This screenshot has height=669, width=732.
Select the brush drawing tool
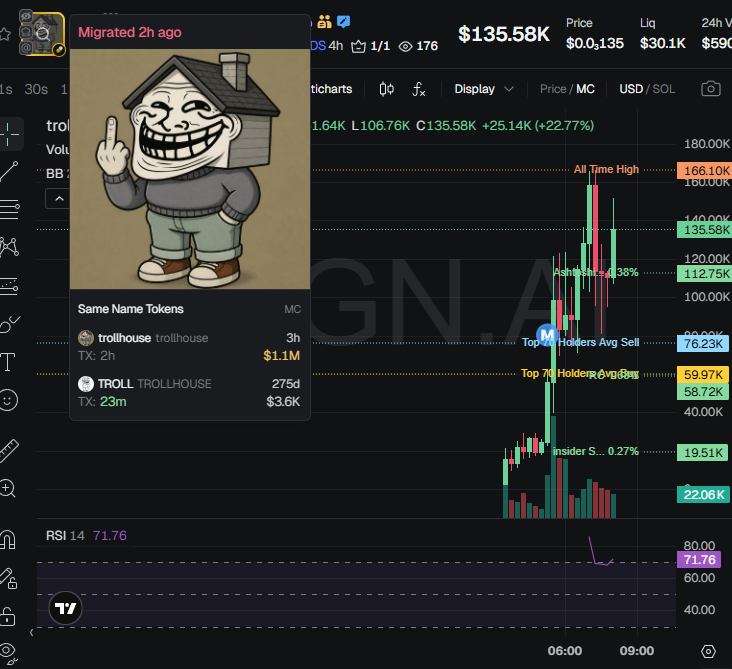pos(9,324)
